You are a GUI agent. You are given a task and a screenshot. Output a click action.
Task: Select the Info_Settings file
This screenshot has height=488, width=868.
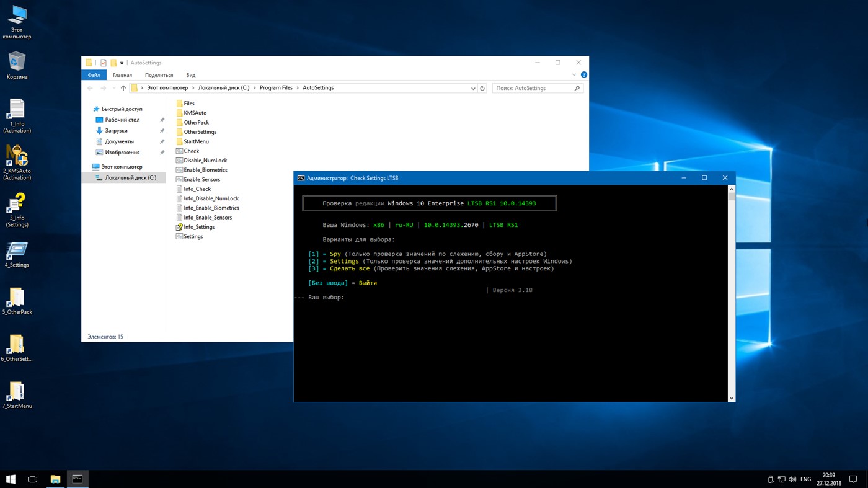click(195, 227)
